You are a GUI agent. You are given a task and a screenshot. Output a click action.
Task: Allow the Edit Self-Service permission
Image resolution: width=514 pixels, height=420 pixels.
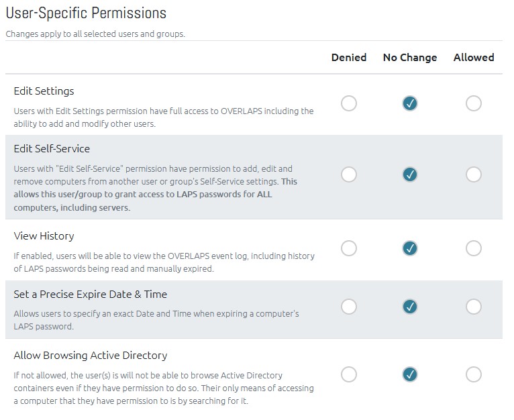click(474, 174)
